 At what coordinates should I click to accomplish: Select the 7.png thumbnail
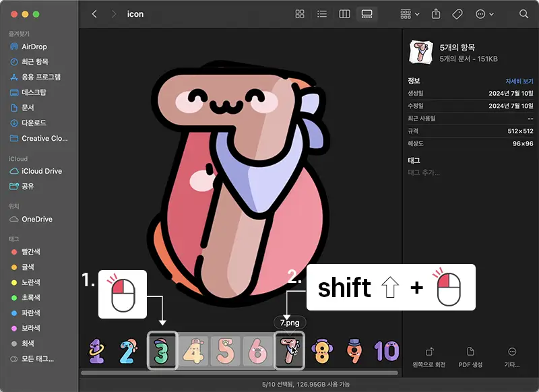290,350
